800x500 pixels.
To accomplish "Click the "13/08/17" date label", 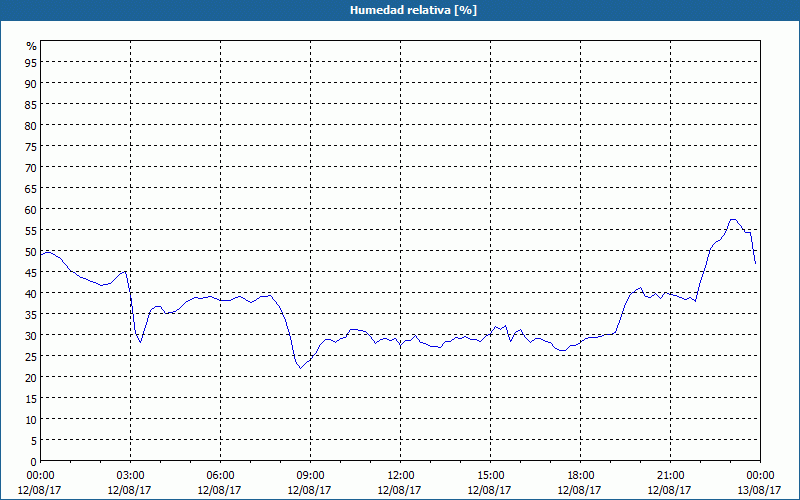I will pos(759,490).
